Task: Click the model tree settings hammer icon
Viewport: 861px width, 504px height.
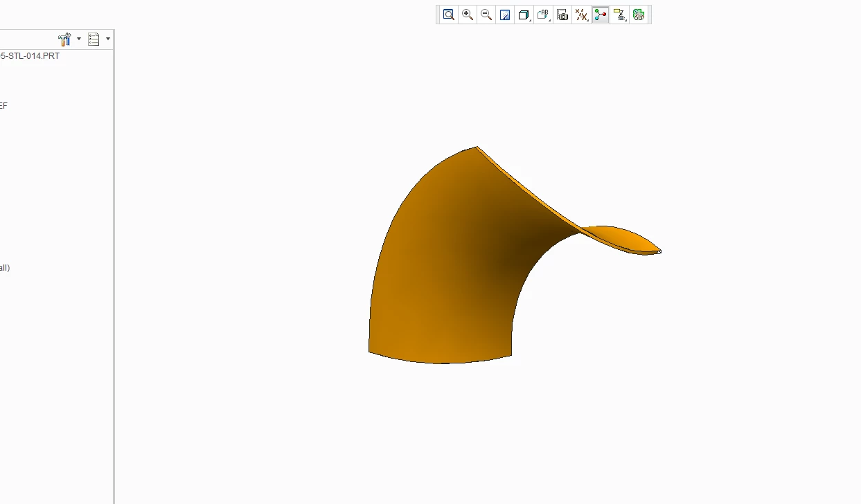Action: click(65, 39)
